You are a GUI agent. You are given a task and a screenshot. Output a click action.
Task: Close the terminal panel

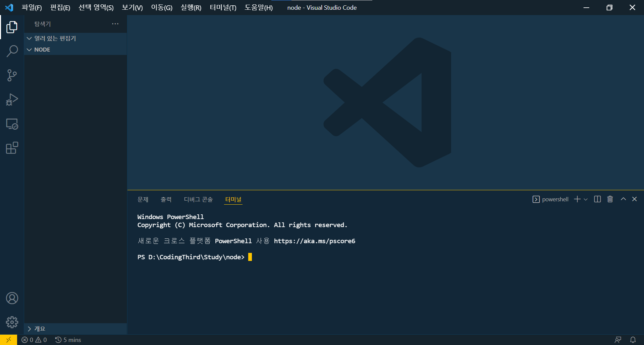(x=635, y=199)
